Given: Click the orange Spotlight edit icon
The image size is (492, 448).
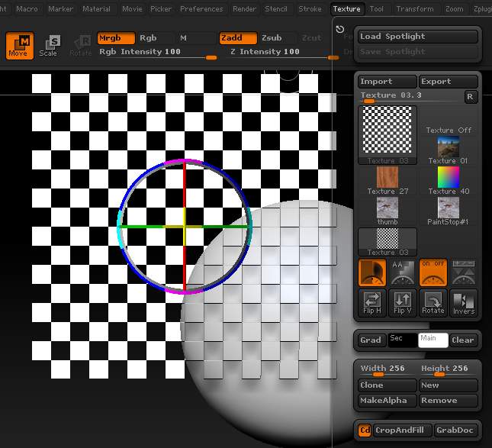Looking at the screenshot, I should pos(371,272).
